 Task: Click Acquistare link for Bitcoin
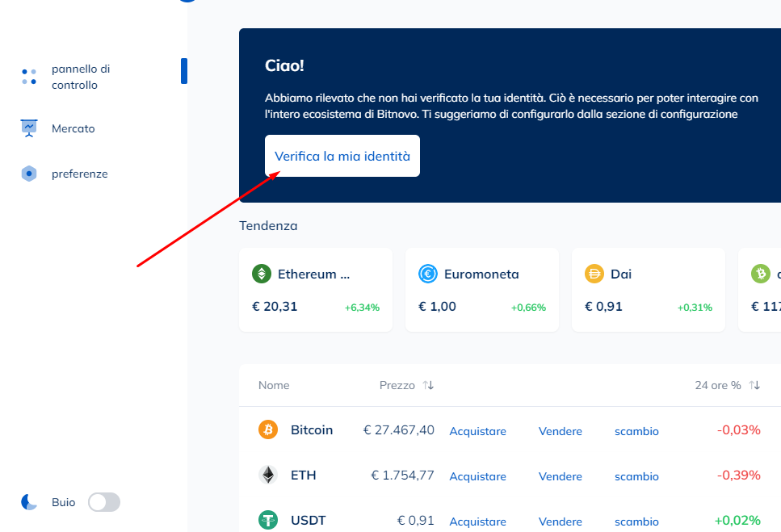tap(477, 431)
